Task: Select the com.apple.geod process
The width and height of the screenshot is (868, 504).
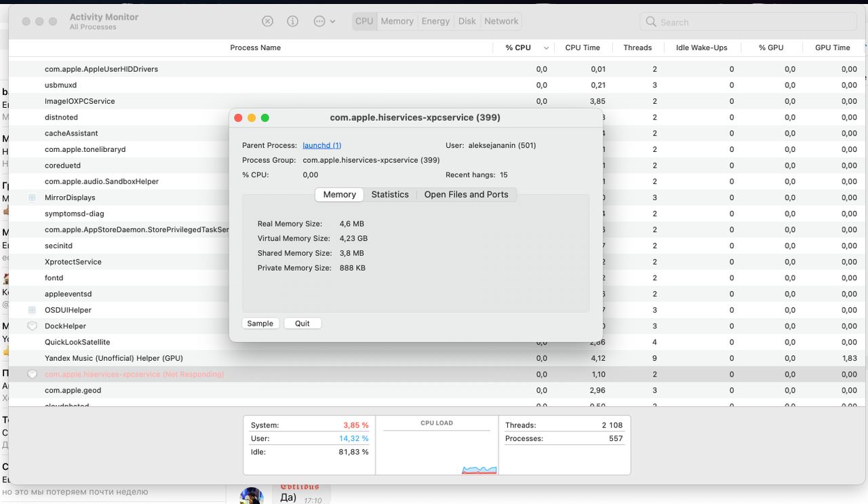Action: [x=438, y=391]
